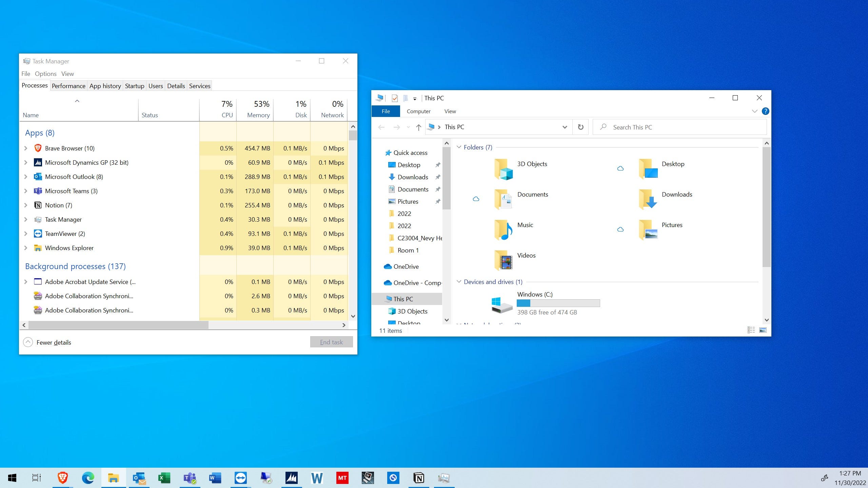Screen dimensions: 868x488
Task: Expand the Microsoft Teams process group
Action: point(26,191)
